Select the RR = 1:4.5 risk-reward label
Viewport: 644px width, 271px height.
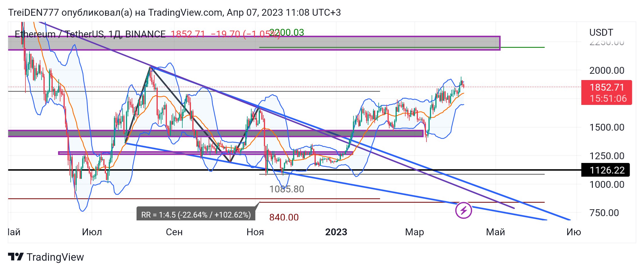pos(196,215)
